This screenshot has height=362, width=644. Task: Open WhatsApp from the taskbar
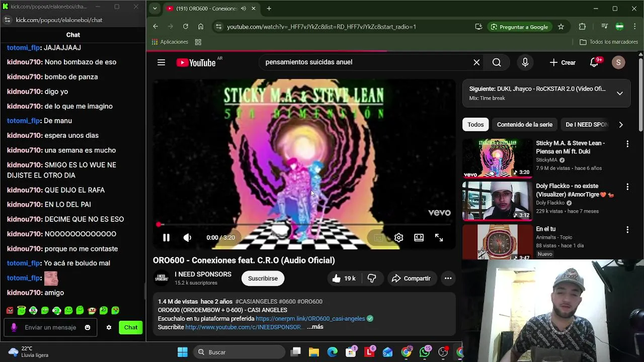tap(425, 352)
